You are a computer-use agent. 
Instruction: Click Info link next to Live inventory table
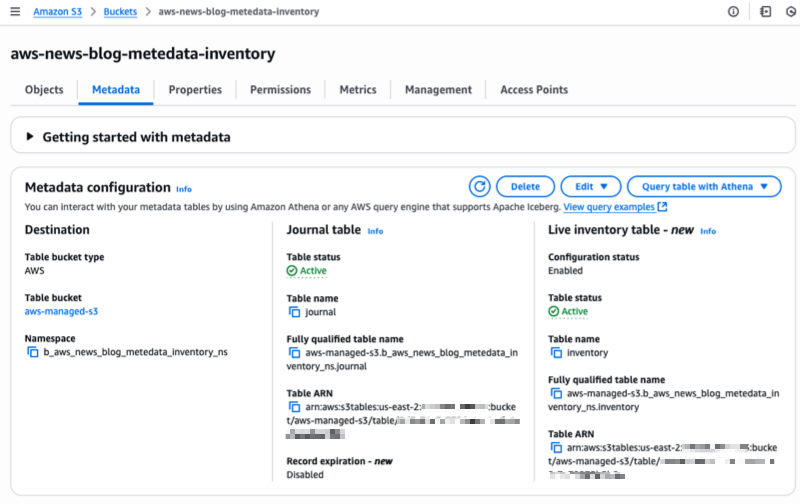click(x=708, y=231)
